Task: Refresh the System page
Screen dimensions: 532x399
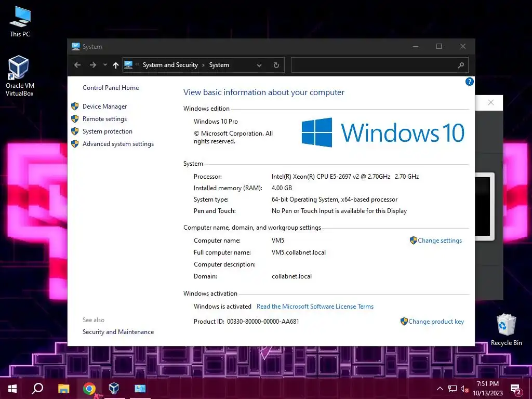Action: coord(276,65)
